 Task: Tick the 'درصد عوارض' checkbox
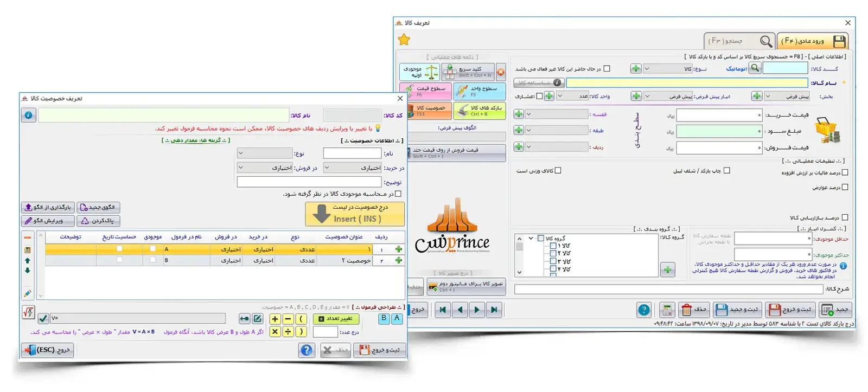(x=844, y=187)
